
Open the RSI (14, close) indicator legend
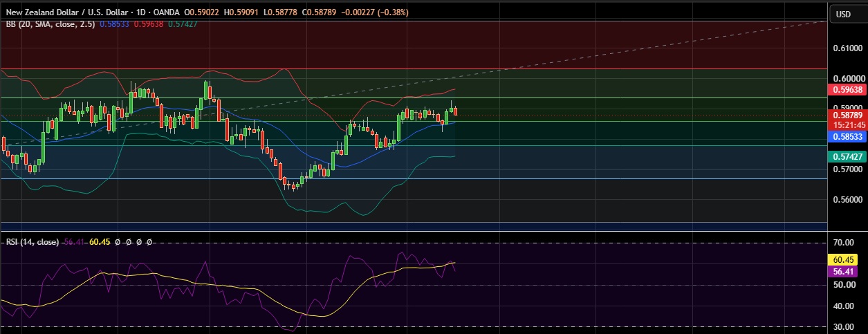(x=33, y=242)
